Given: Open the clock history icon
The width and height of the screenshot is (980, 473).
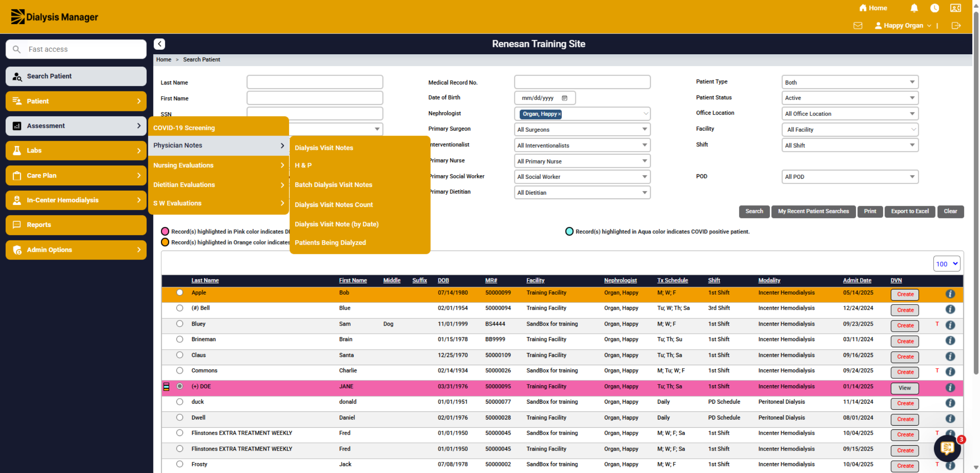Looking at the screenshot, I should click(935, 8).
